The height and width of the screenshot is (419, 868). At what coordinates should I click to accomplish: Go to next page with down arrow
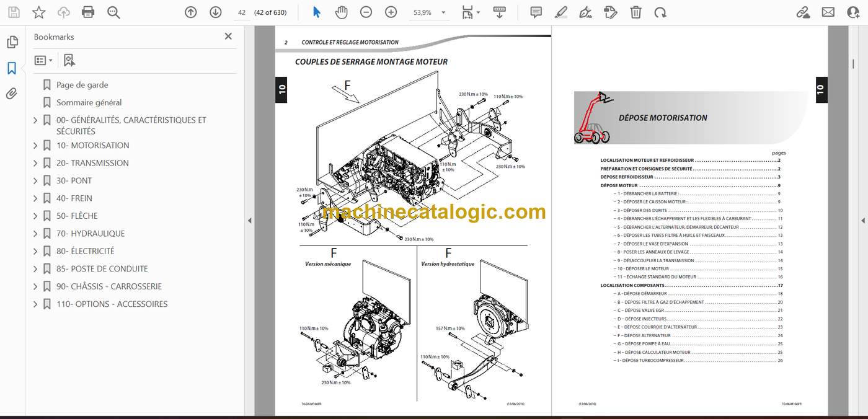[x=215, y=12]
